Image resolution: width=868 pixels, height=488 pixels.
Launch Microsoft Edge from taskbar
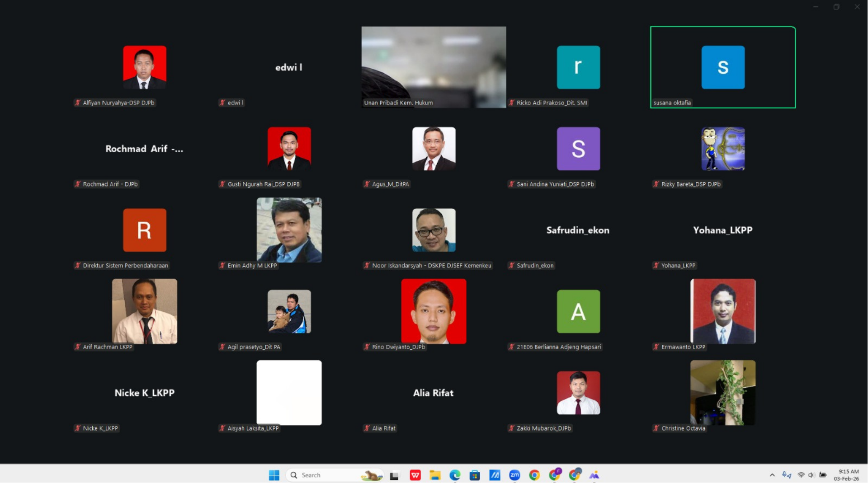pyautogui.click(x=455, y=475)
